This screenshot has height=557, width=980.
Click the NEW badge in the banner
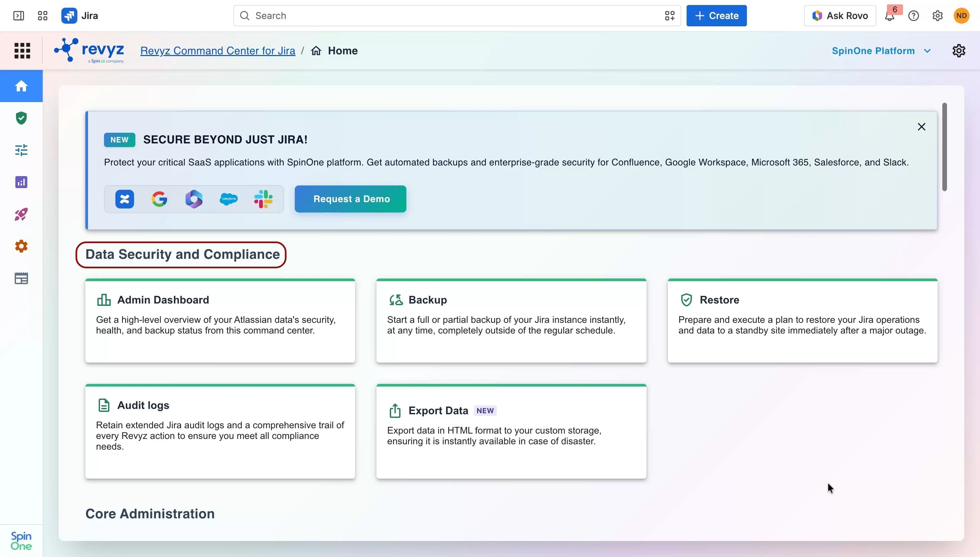pyautogui.click(x=119, y=140)
